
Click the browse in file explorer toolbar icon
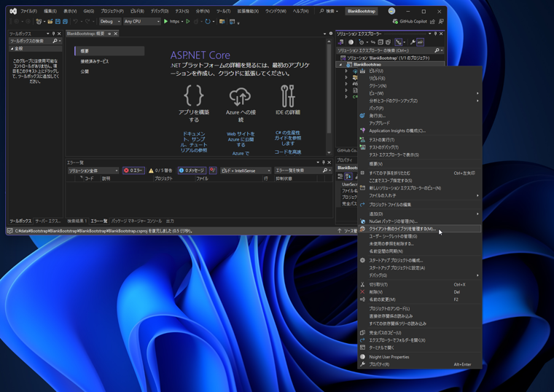[x=222, y=22]
